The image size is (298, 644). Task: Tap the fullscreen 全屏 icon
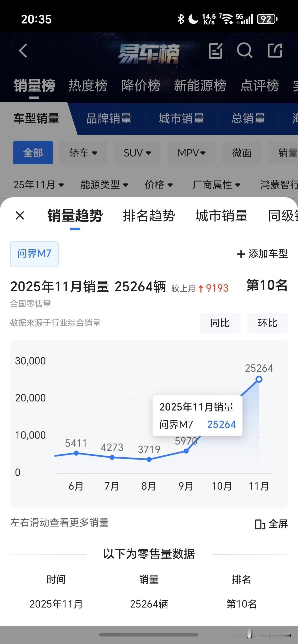(x=260, y=524)
